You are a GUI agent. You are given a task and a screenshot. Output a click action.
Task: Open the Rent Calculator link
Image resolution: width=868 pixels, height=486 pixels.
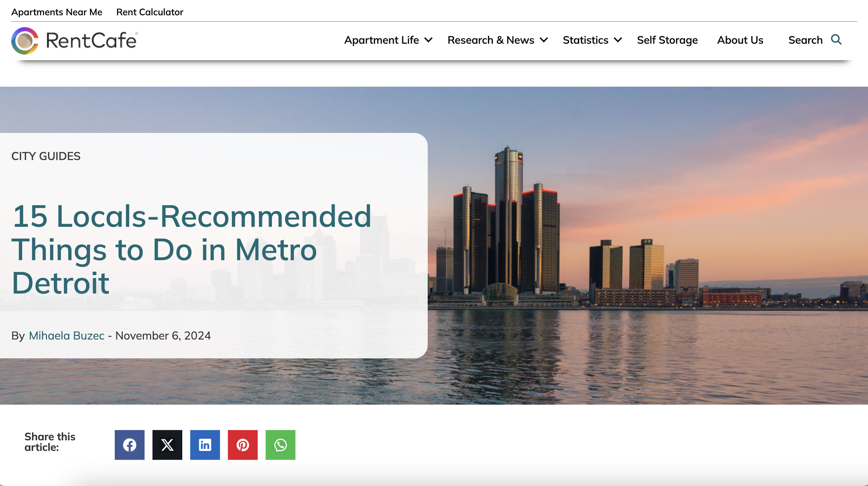(x=150, y=12)
